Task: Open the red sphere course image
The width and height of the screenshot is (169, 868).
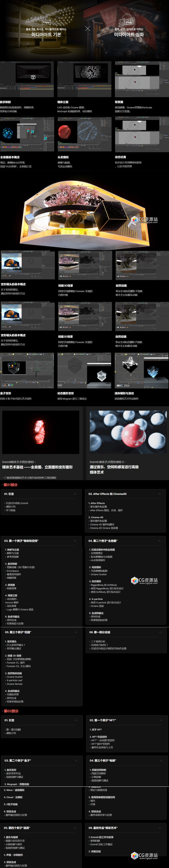Action: 129,432
